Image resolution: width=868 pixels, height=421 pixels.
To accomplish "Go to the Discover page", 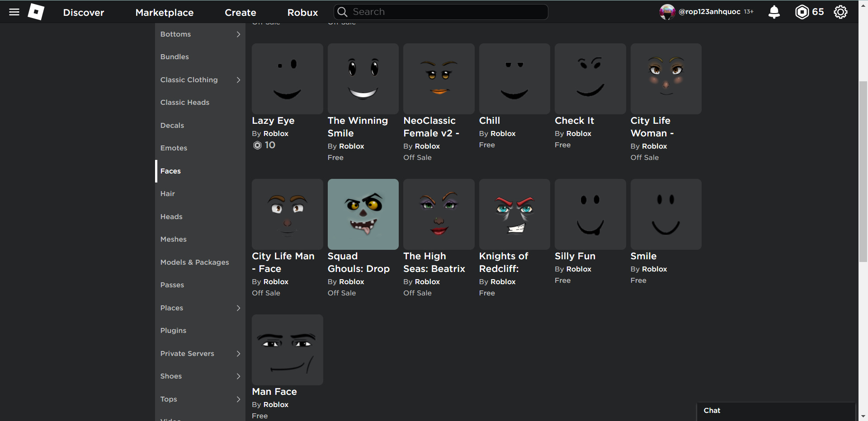I will pyautogui.click(x=84, y=13).
